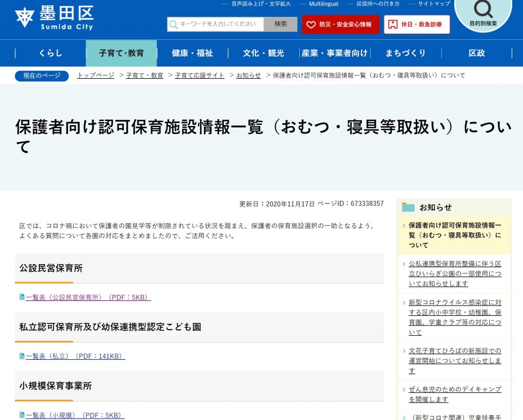
Task: Click the magnifier icon for 目的別検索
Action: point(483,9)
